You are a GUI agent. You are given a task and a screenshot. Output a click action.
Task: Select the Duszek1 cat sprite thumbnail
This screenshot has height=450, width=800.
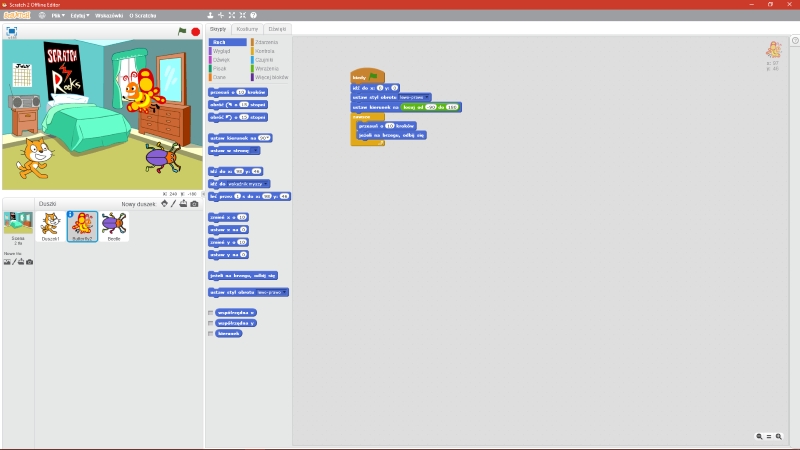click(51, 227)
